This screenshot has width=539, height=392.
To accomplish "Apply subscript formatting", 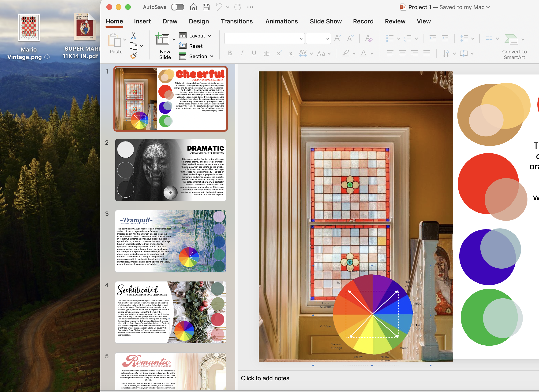I will (x=291, y=54).
